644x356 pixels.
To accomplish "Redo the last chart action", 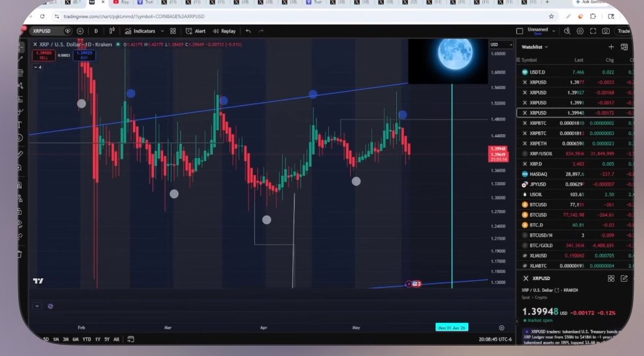I will point(261,31).
